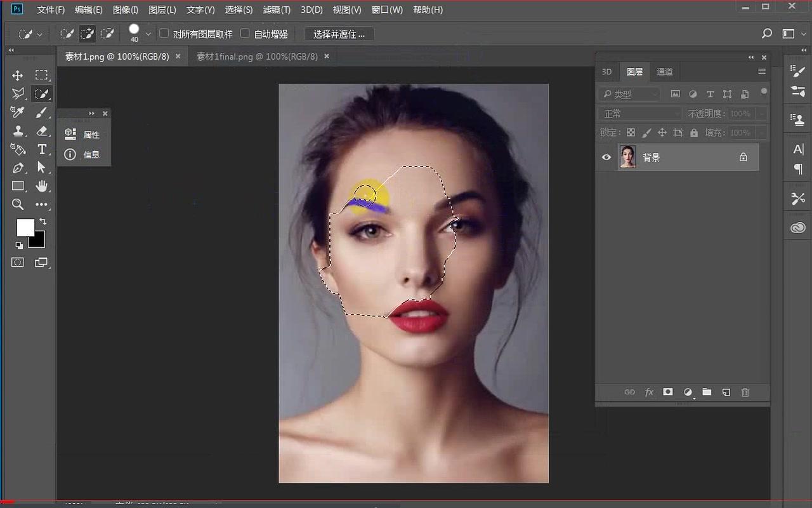812x508 pixels.
Task: Open the 类型 layer filter dropdown
Action: tap(629, 94)
